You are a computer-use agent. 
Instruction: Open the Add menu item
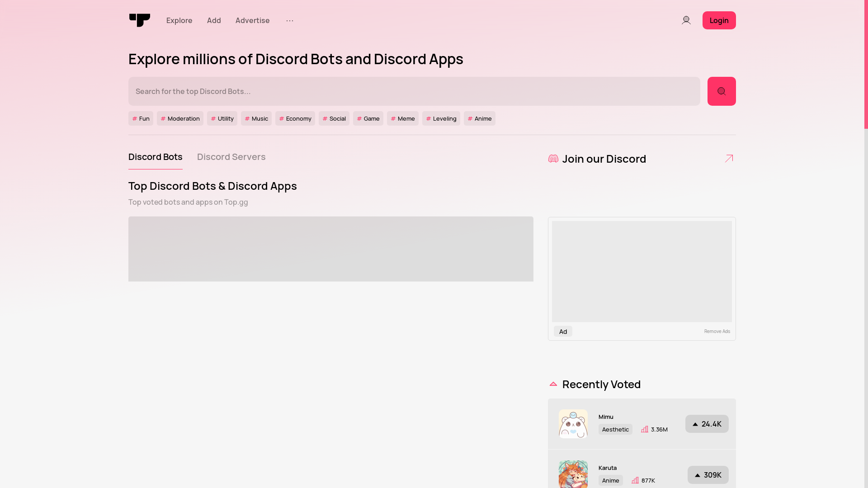214,20
